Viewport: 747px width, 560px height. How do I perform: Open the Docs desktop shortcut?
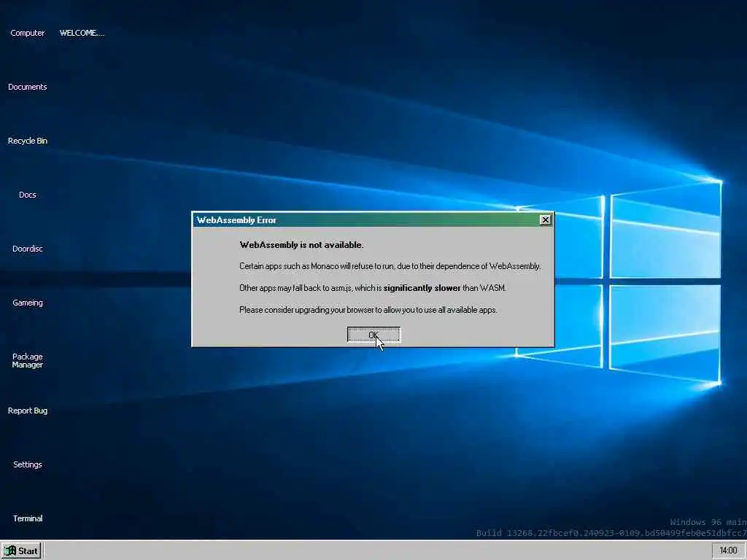[x=27, y=194]
